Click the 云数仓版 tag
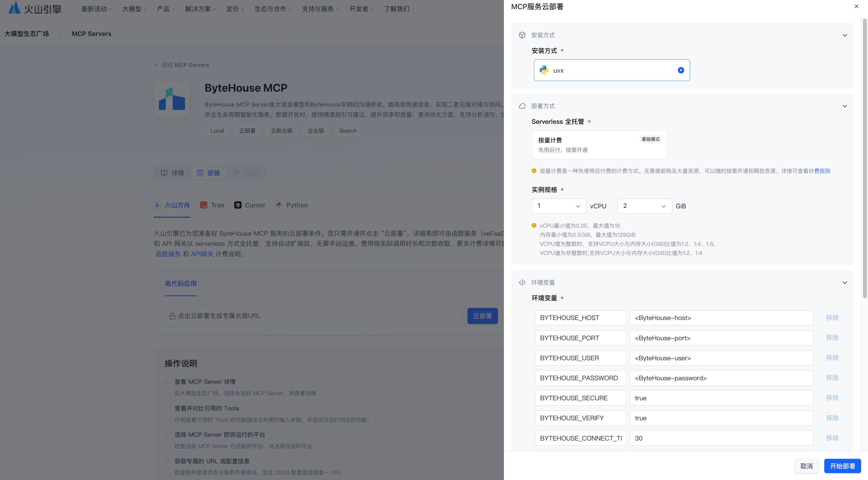The image size is (868, 480). click(281, 131)
